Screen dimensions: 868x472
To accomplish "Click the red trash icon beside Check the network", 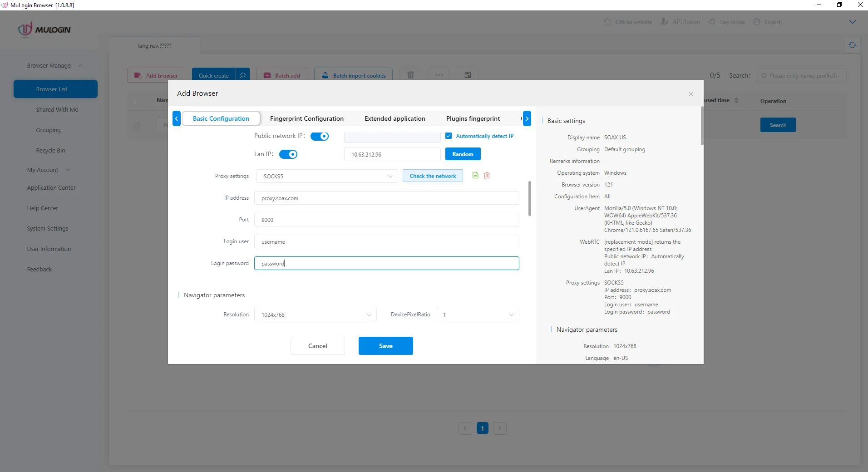I will [x=487, y=176].
